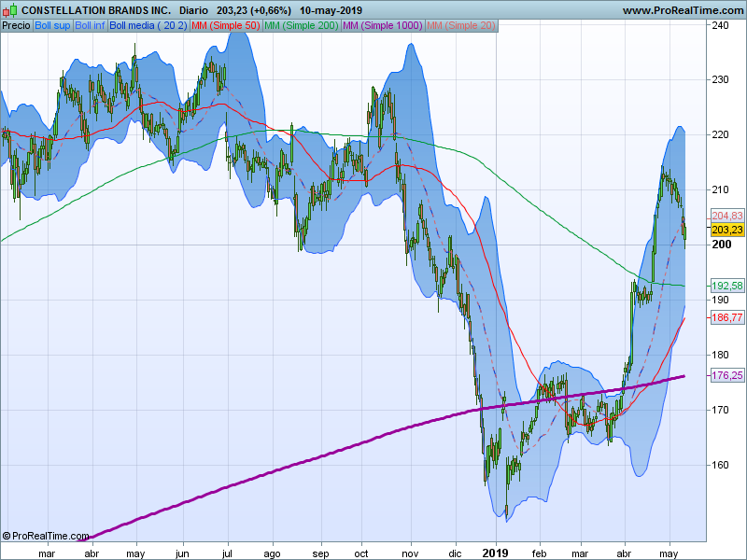The image size is (747, 560).
Task: Open the Boll media (20 2) legend item
Action: tap(148, 26)
